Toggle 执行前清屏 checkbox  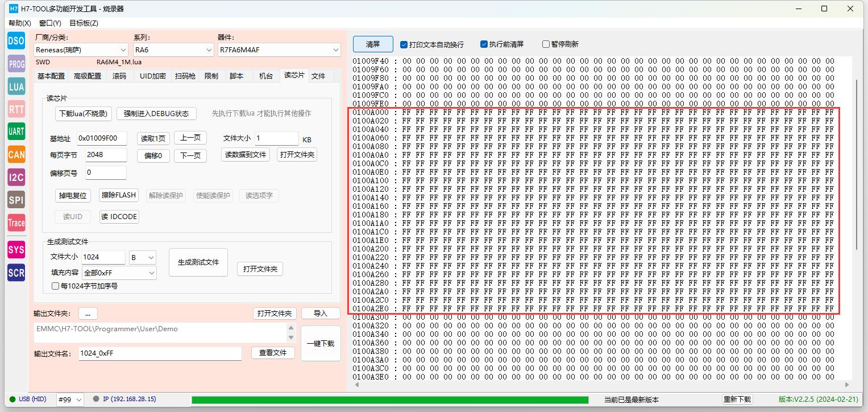tap(501, 44)
